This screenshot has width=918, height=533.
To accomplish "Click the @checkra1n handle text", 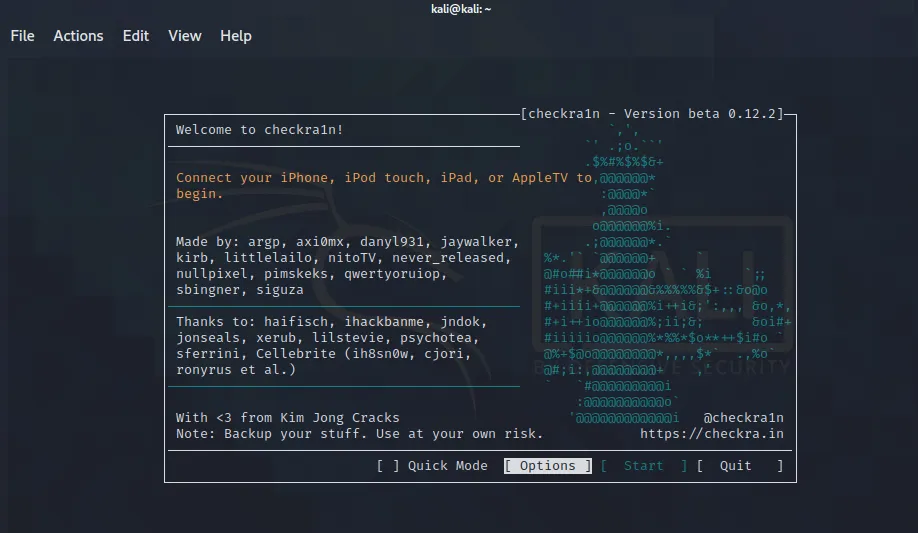I will (743, 418).
